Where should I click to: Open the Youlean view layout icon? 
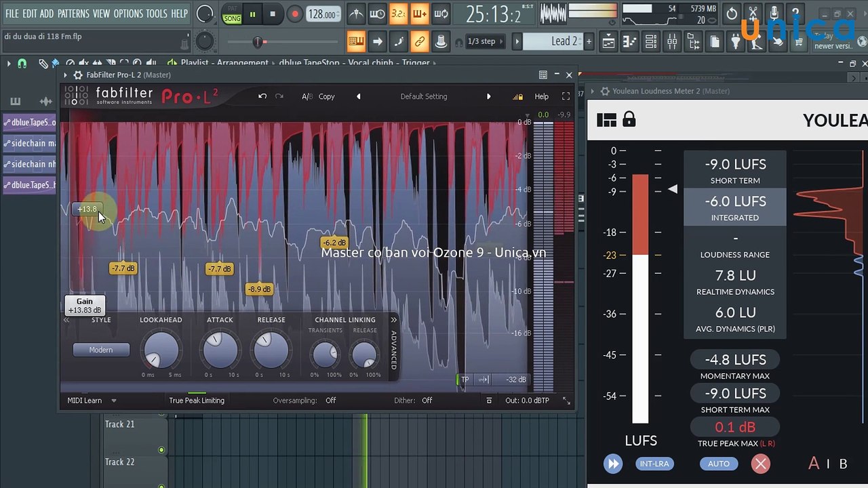(x=606, y=120)
